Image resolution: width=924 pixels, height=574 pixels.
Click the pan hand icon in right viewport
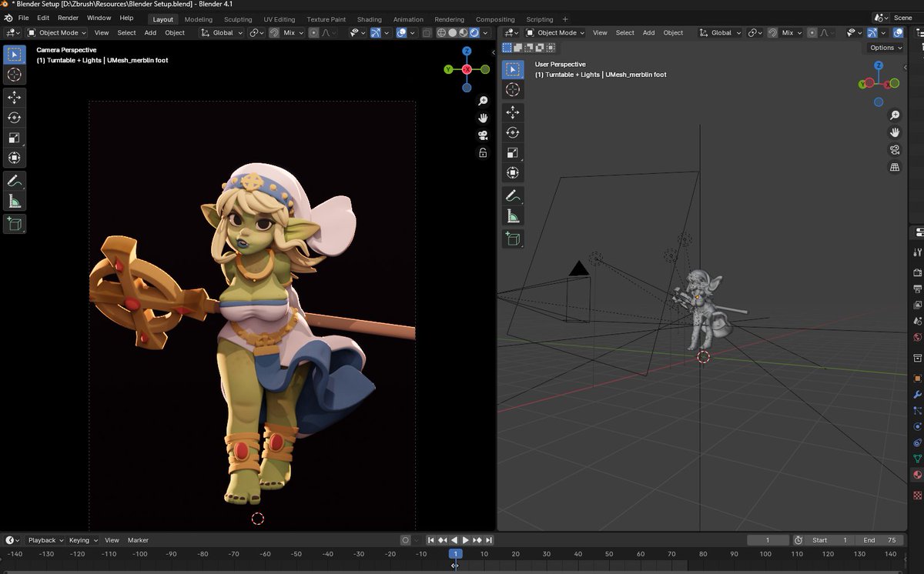895,132
